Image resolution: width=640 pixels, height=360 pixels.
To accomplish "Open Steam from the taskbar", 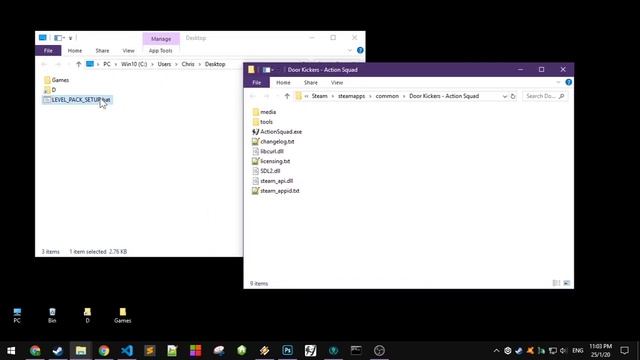I will (x=58, y=350).
